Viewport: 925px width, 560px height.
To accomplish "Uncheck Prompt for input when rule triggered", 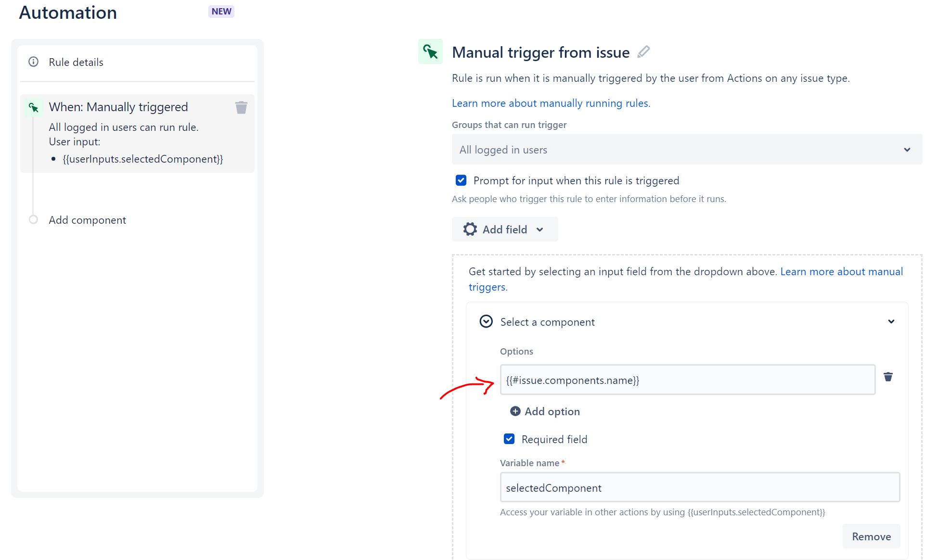I will pos(461,180).
